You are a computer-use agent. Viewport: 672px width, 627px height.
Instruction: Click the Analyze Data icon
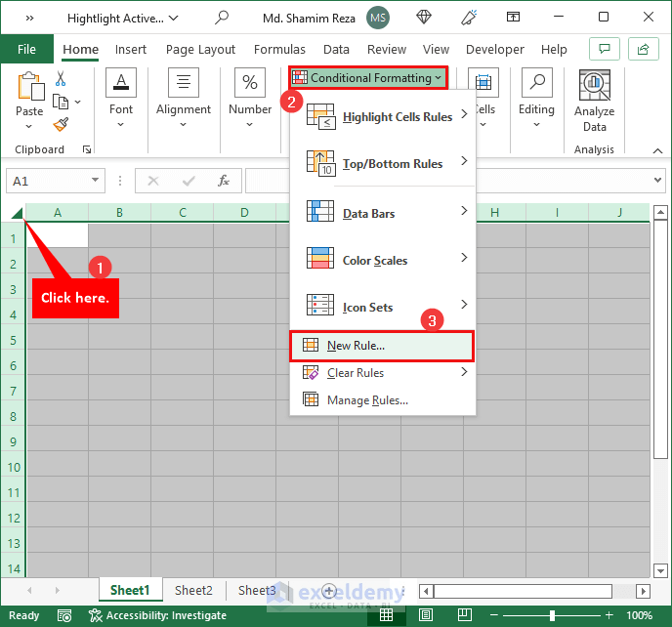[595, 85]
